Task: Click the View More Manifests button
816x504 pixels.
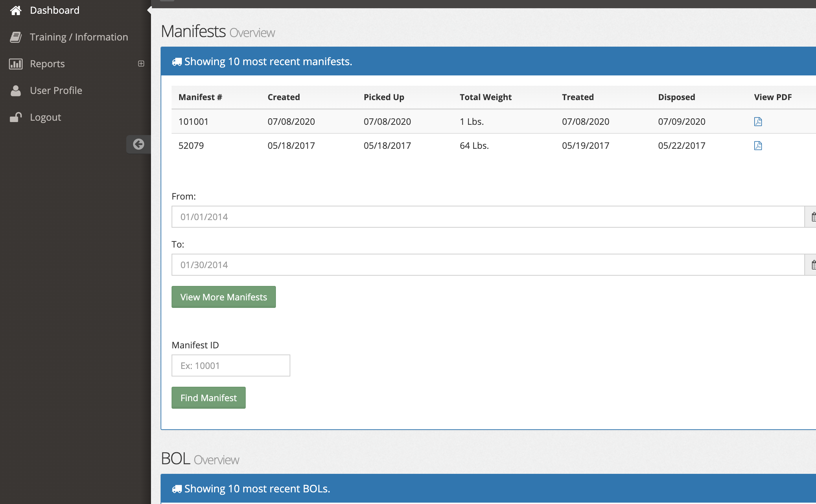Action: 224,297
